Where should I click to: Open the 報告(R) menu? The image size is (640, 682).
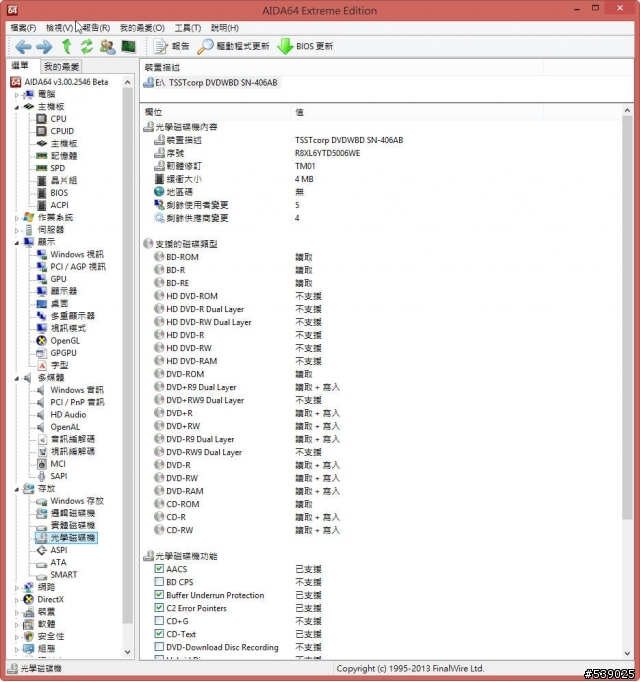[96, 28]
